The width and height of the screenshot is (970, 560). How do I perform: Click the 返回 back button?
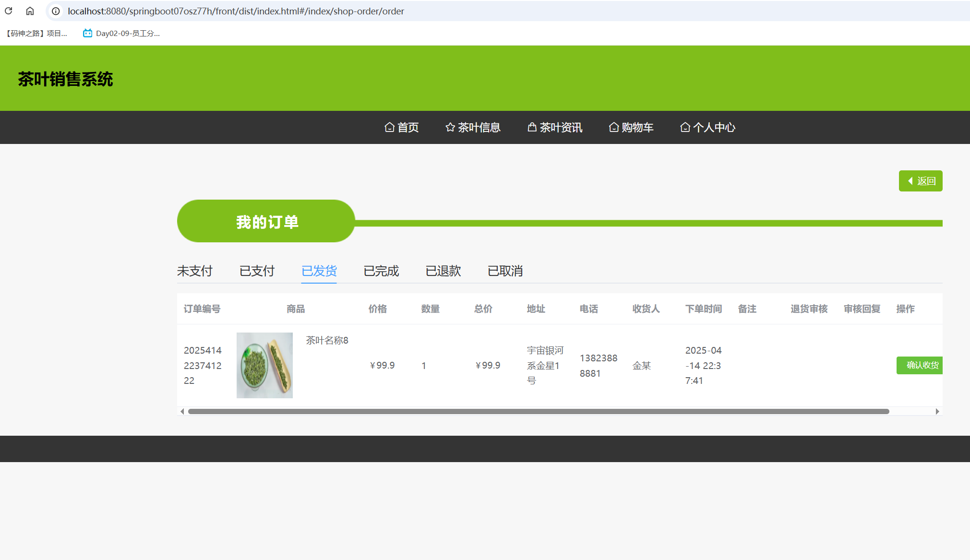(920, 181)
